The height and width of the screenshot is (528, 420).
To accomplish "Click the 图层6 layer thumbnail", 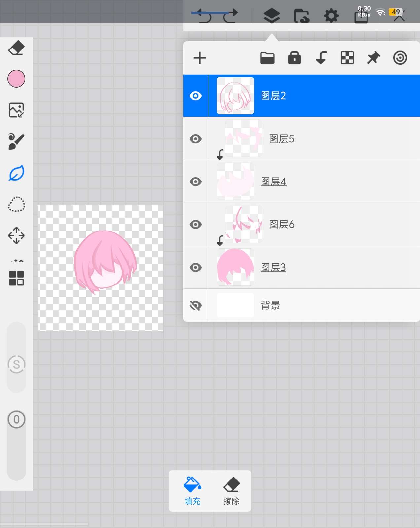I will [243, 224].
